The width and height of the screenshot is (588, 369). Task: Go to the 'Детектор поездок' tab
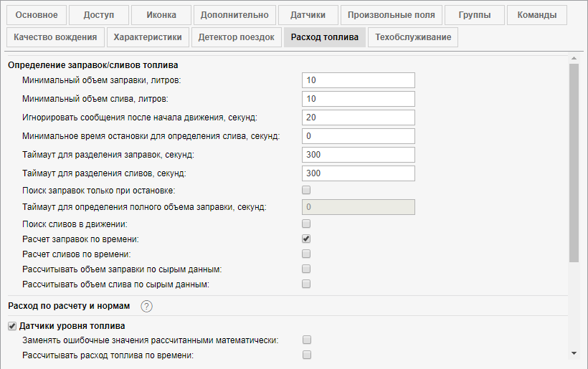[236, 37]
